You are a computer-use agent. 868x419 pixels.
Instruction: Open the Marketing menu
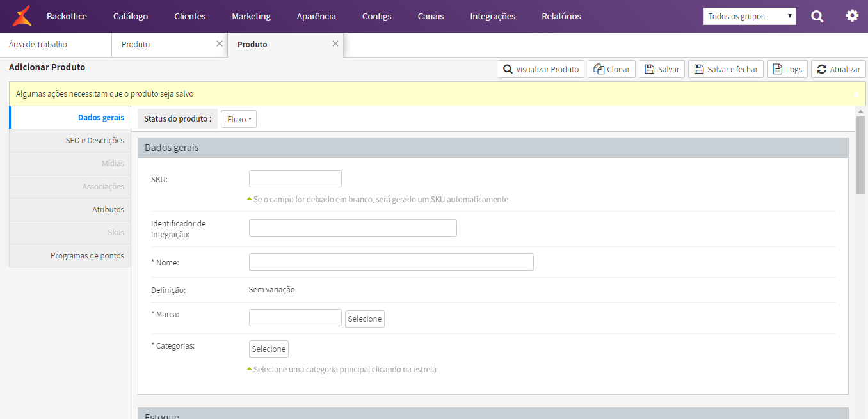coord(251,17)
